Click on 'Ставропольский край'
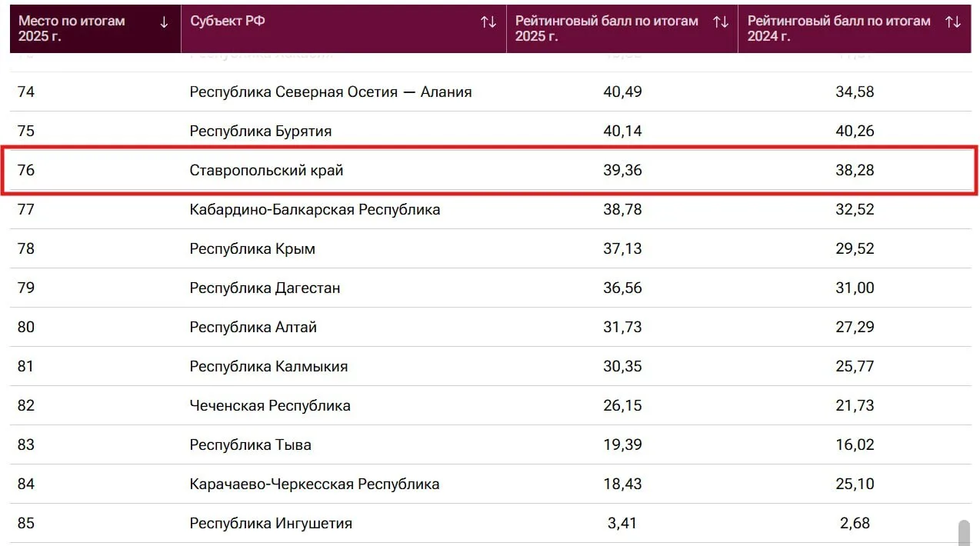The width and height of the screenshot is (980, 546). (266, 170)
